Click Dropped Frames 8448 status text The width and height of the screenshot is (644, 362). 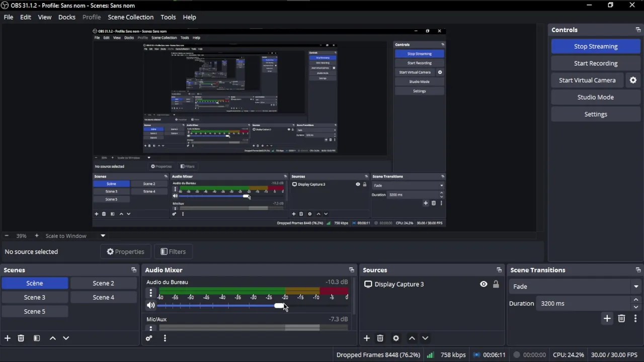click(378, 355)
